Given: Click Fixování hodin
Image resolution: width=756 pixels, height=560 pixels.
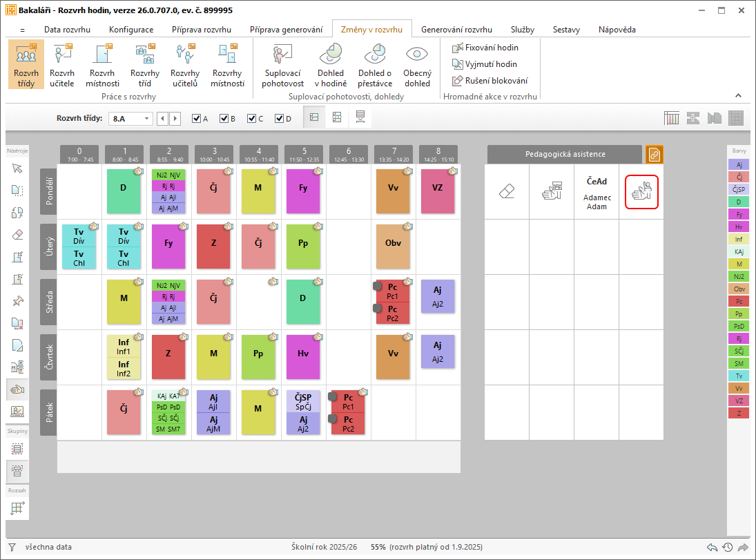Looking at the screenshot, I should tap(485, 47).
